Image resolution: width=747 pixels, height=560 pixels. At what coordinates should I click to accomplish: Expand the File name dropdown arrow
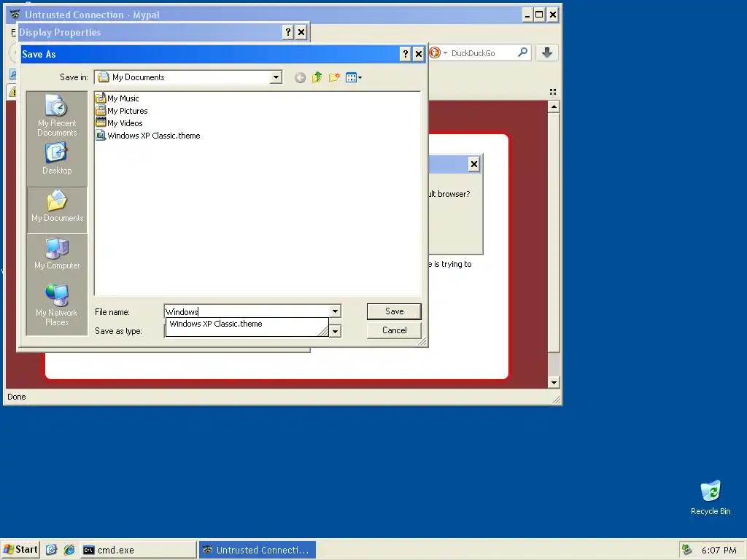point(335,311)
